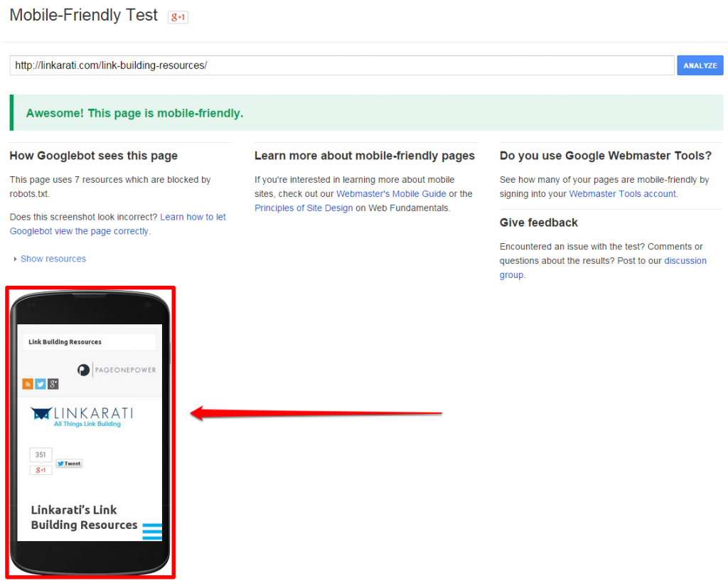The width and height of the screenshot is (728, 583).
Task: Click the Link Building Resources box in preview
Action: click(x=89, y=342)
